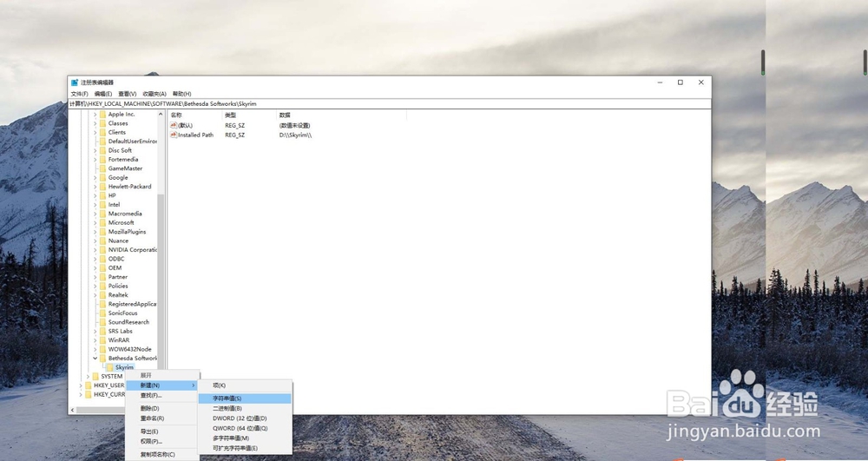The height and width of the screenshot is (461, 868).
Task: Expand the Policies key
Action: [95, 286]
